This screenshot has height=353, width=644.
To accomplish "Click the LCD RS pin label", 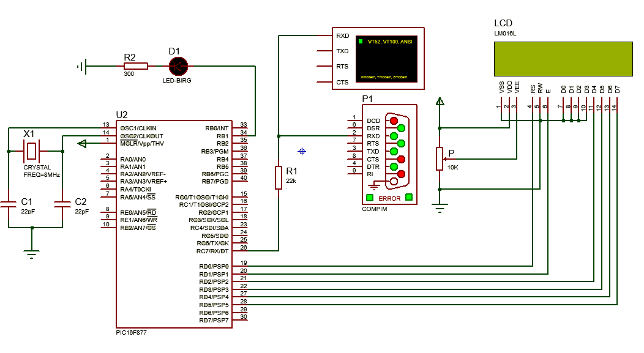I will 533,89.
